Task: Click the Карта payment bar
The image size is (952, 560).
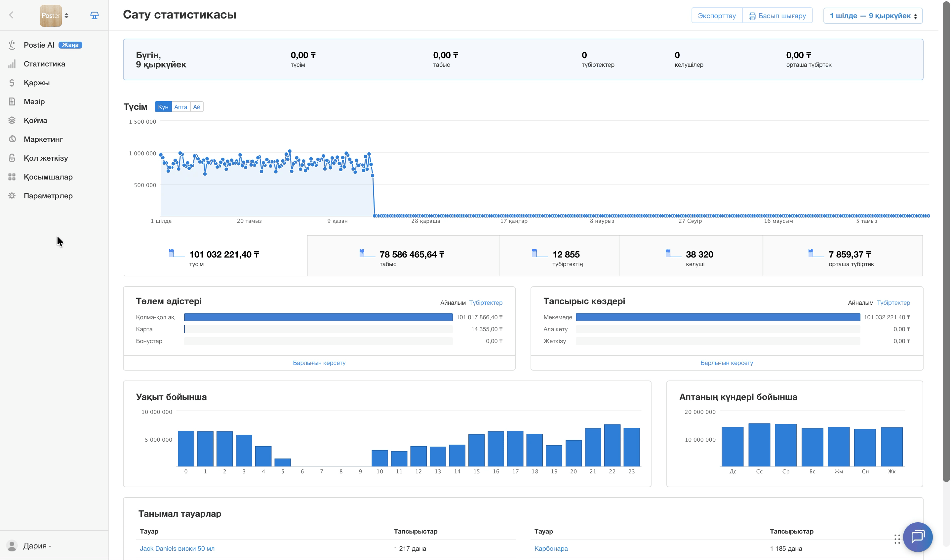Action: [318, 329]
